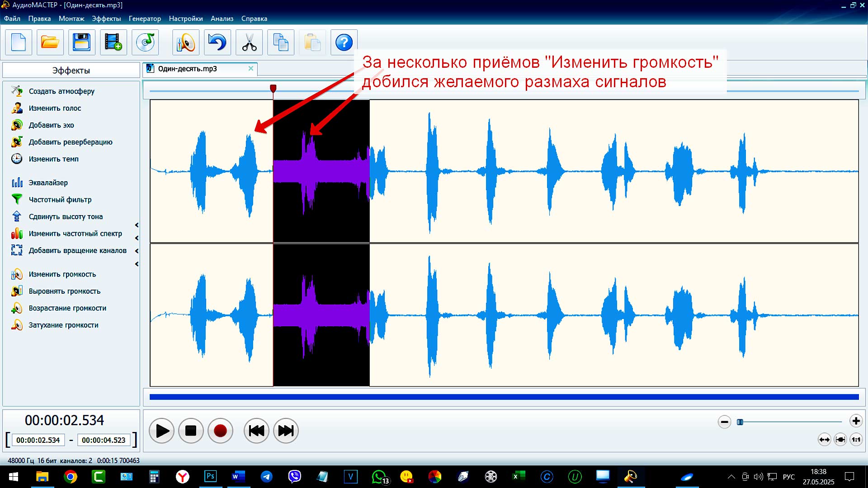Open the Файл menu

12,19
